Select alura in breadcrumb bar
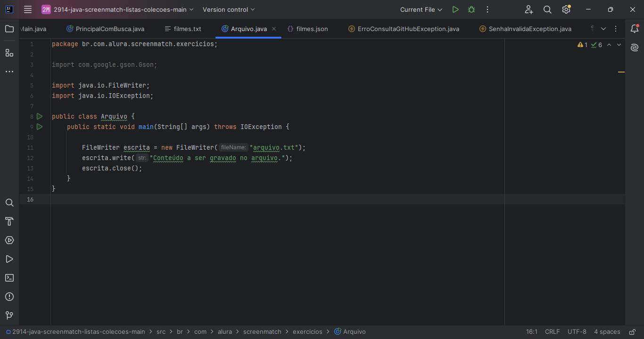Image resolution: width=644 pixels, height=339 pixels. click(225, 331)
